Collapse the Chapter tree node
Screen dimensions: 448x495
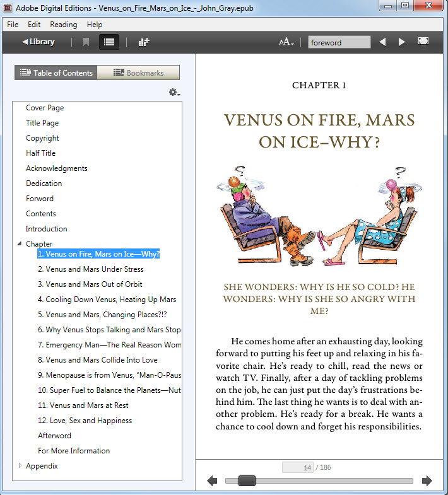20,244
